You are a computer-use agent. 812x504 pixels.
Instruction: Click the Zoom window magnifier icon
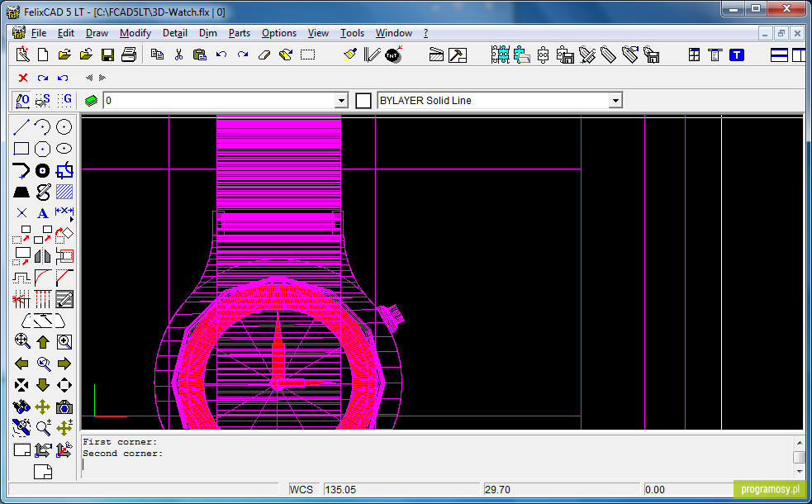point(64,341)
